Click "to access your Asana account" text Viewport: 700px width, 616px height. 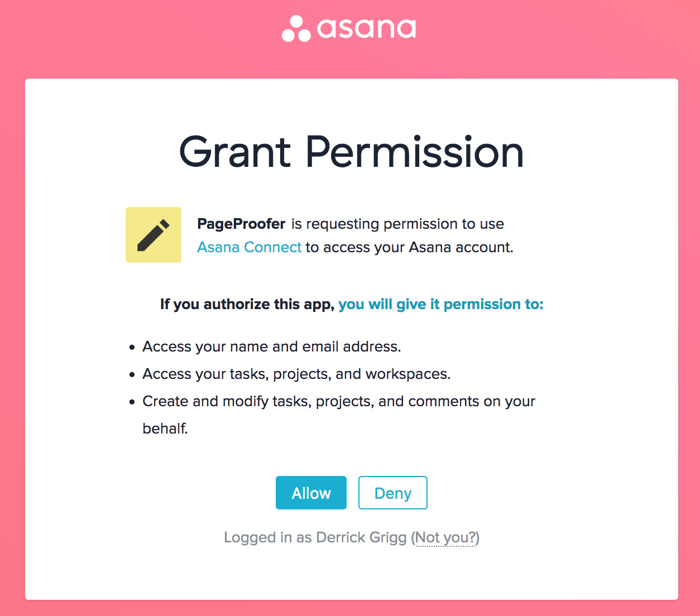coord(409,247)
